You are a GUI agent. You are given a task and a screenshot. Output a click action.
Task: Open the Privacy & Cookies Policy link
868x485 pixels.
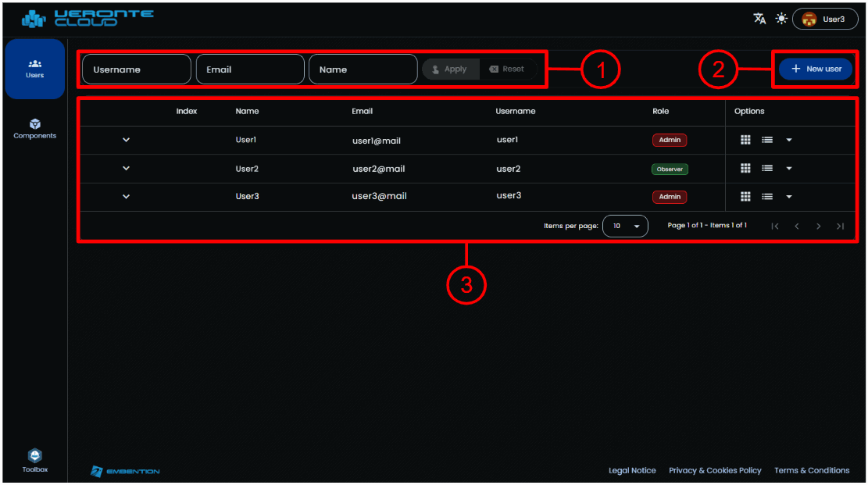[715, 471]
